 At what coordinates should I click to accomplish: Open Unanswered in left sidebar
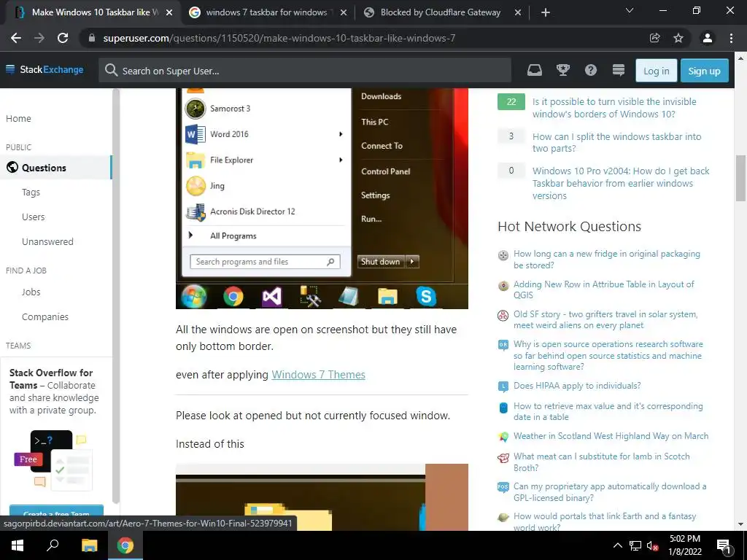point(47,242)
